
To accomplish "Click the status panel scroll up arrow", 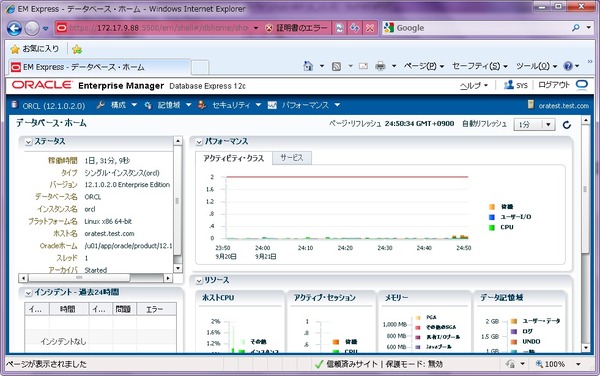I will point(178,141).
